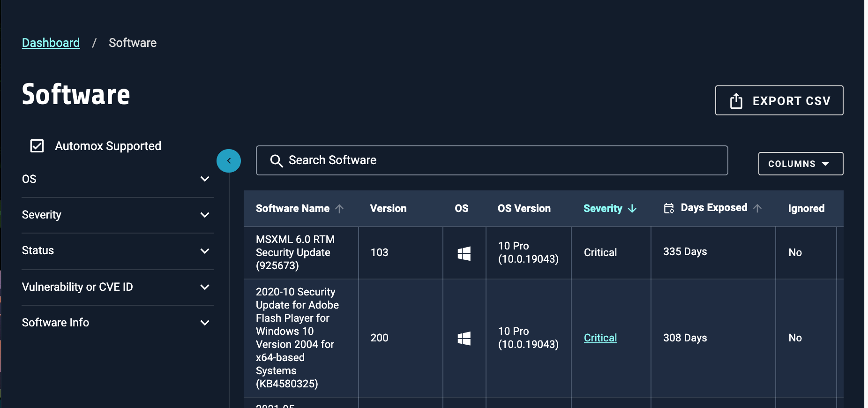Collapse the filter sidebar with arrow button
Screen dimensions: 868x408
[x=229, y=161]
